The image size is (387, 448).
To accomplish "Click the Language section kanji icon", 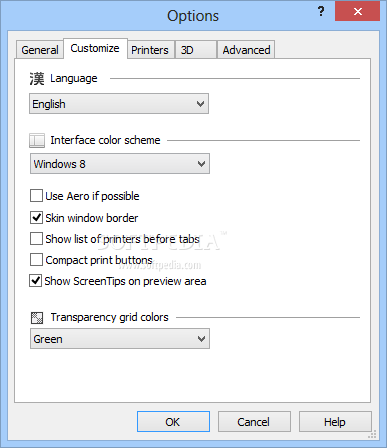I will tap(37, 79).
